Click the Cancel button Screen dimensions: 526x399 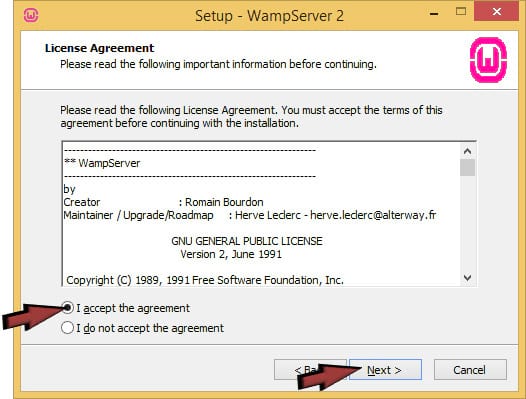470,370
